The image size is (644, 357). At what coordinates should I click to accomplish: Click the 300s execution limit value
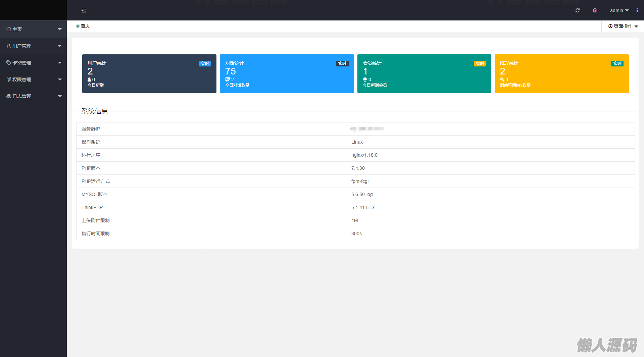(x=356, y=234)
